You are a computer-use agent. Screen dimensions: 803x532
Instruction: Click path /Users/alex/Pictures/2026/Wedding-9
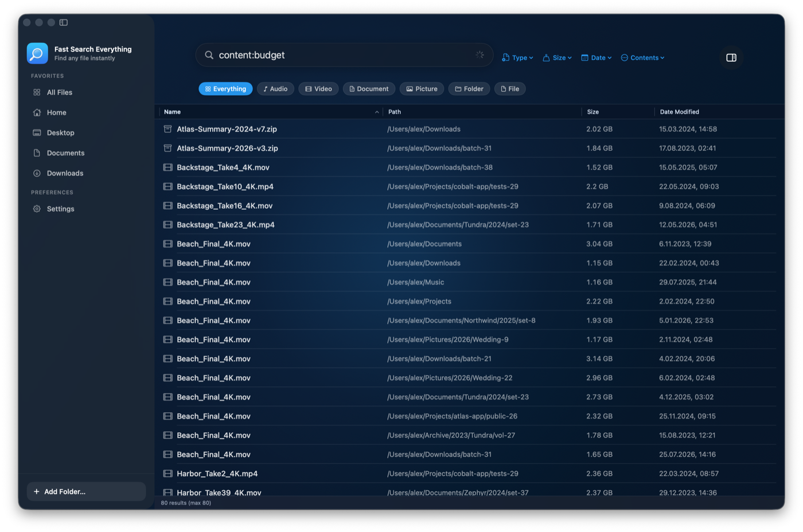pyautogui.click(x=447, y=339)
